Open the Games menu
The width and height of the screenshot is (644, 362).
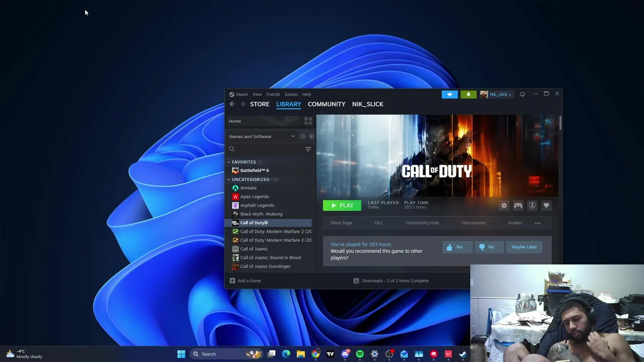(291, 94)
